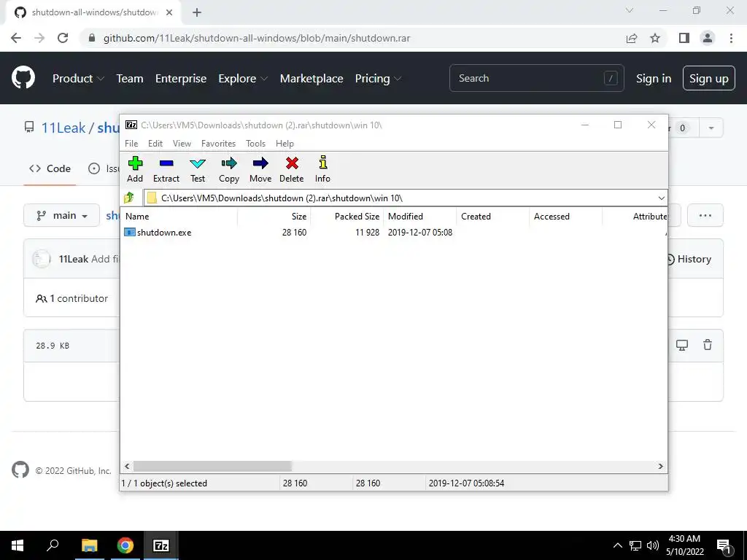Screen dimensions: 747x560
Task: Close the shutdown-all-windows browser tab
Action: 169,12
